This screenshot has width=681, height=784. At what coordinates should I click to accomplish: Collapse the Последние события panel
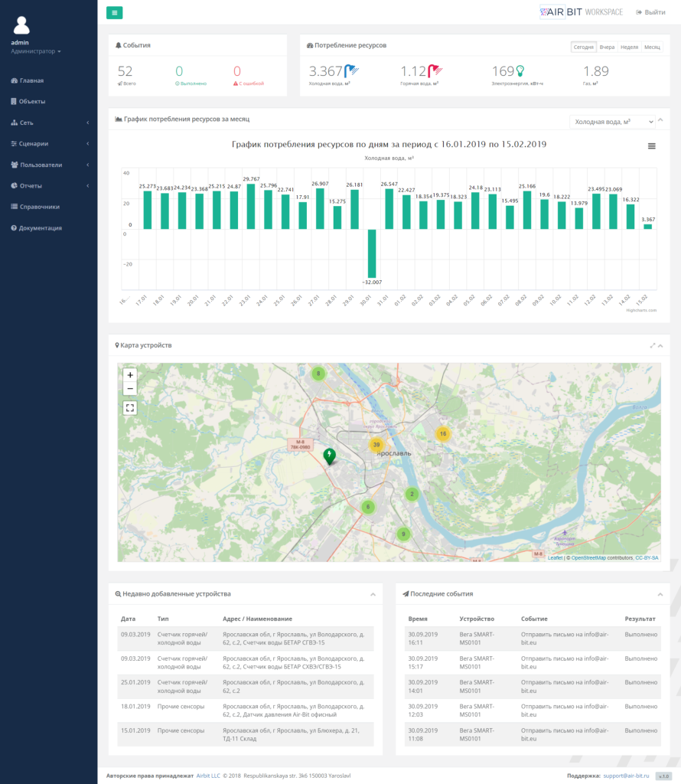pyautogui.click(x=660, y=594)
